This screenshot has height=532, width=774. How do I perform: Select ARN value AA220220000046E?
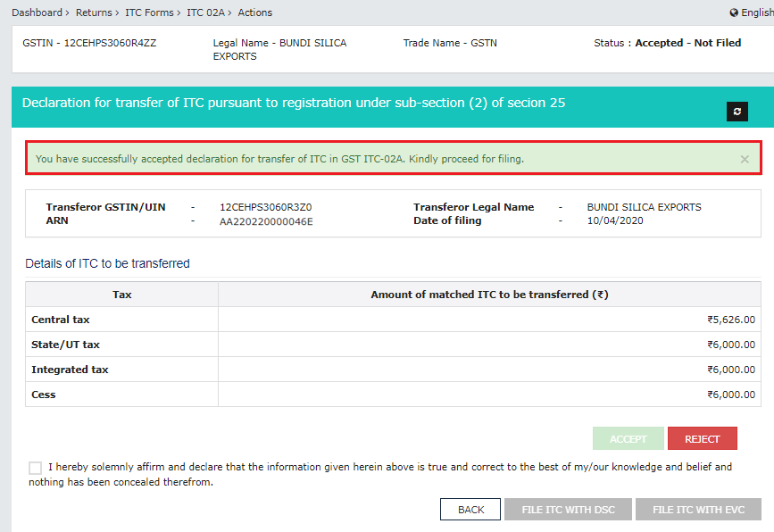(x=266, y=221)
